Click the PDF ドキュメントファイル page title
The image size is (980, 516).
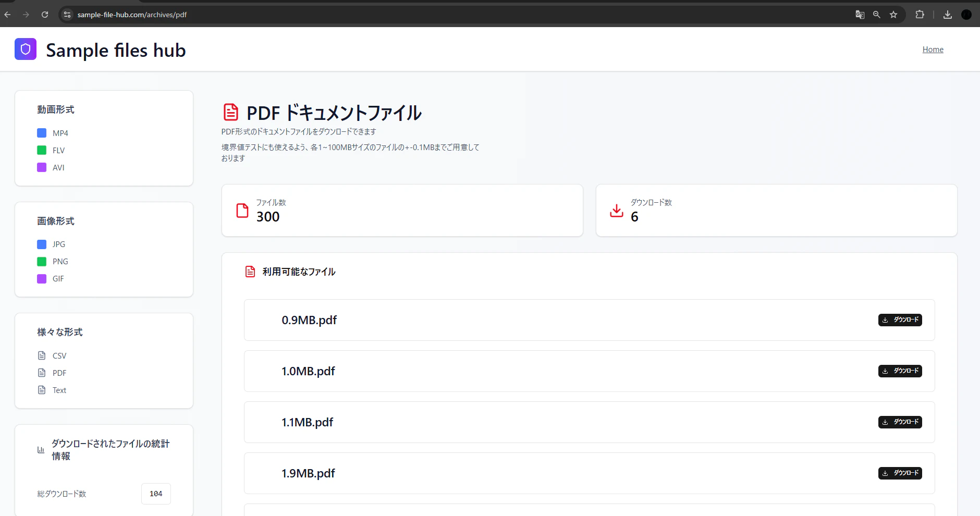pos(334,113)
